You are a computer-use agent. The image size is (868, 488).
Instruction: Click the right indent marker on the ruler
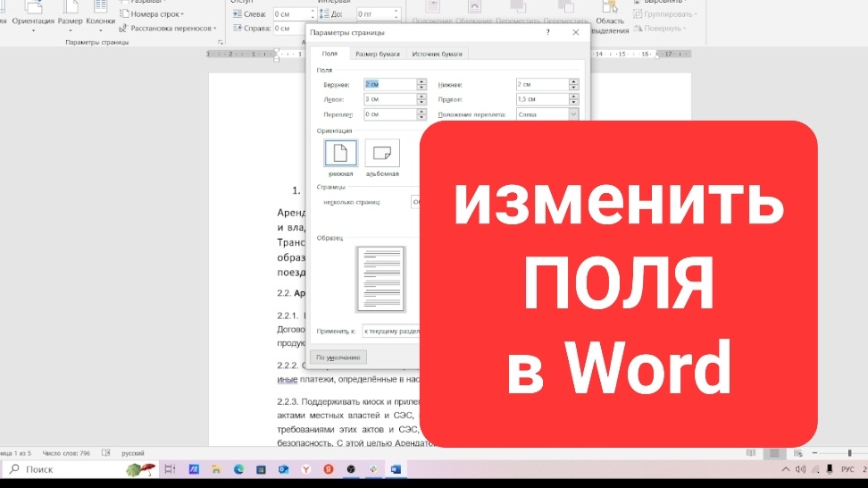click(657, 55)
